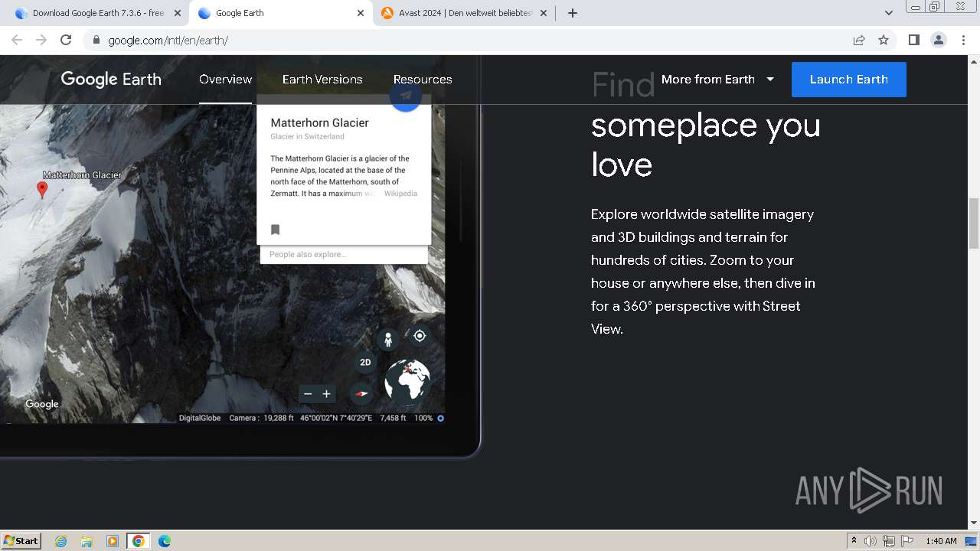Open the Earth Versions menu item
Image resolution: width=980 pixels, height=551 pixels.
tap(322, 80)
